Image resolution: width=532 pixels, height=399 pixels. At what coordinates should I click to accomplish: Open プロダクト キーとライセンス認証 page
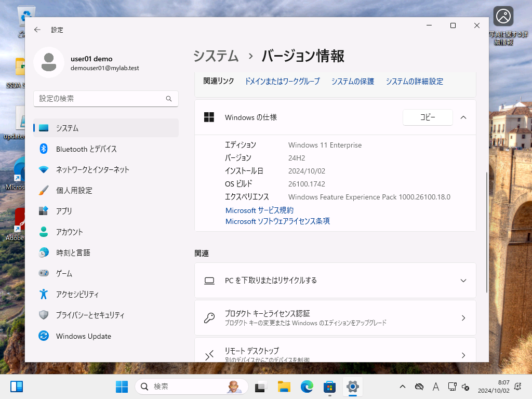(335, 318)
